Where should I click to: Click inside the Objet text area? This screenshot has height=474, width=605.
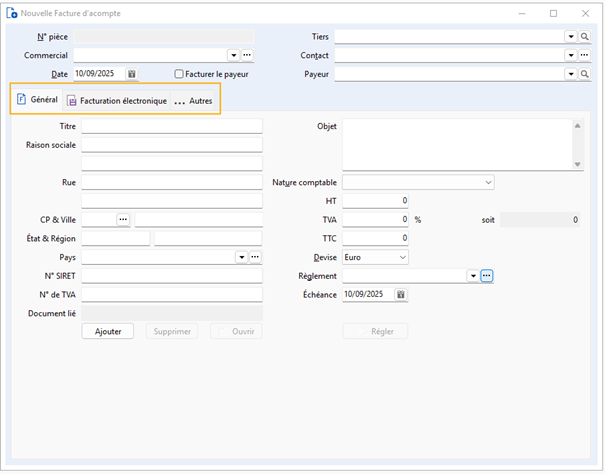point(456,144)
